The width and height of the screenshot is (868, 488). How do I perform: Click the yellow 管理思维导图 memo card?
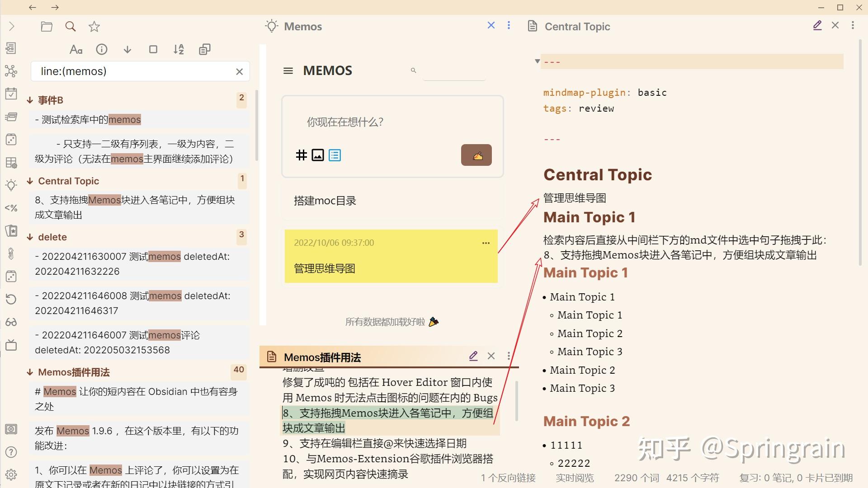click(391, 257)
